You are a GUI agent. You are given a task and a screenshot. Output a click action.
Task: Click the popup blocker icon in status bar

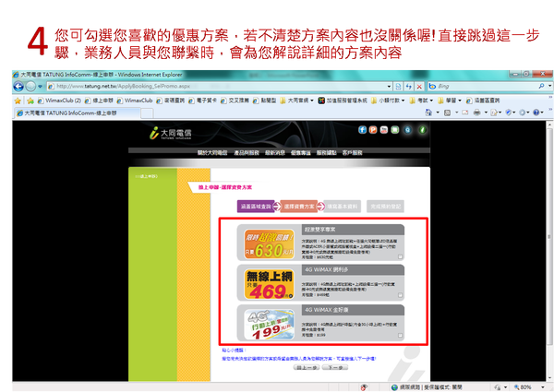pyautogui.click(x=364, y=387)
